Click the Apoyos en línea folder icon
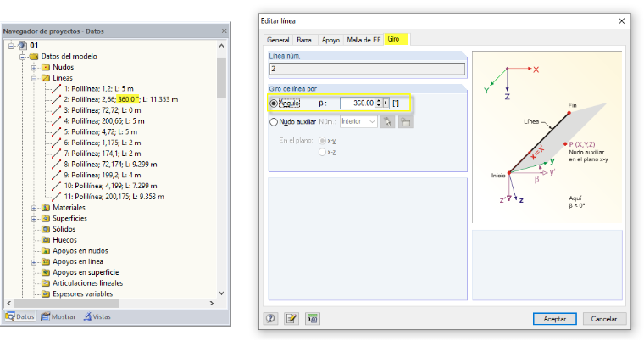This screenshot has height=341, width=644. (x=46, y=261)
